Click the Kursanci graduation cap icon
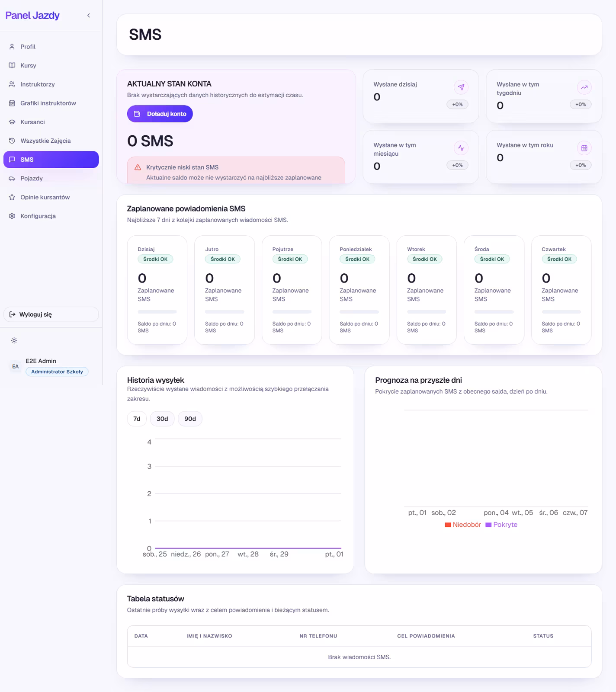The width and height of the screenshot is (616, 692). click(x=12, y=122)
